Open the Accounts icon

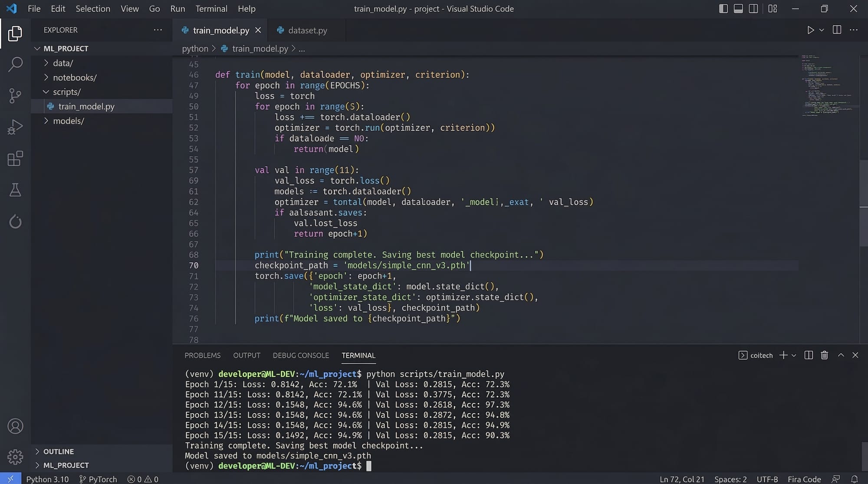pyautogui.click(x=15, y=426)
